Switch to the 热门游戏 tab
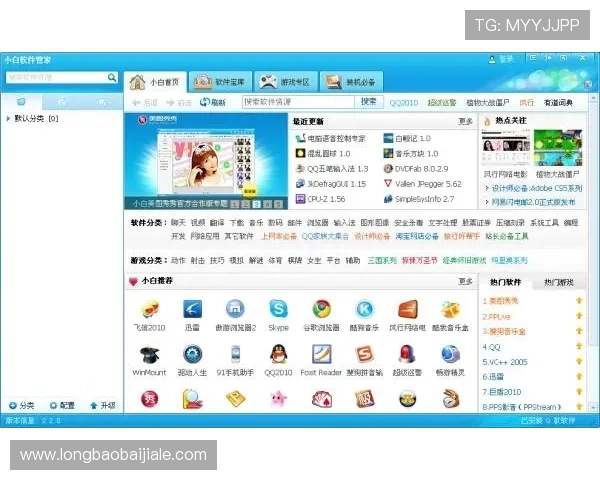The height and width of the screenshot is (480, 600). click(559, 282)
